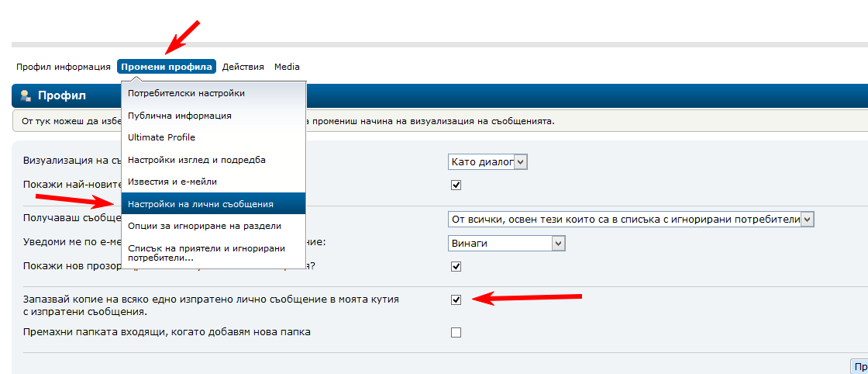Switch to the Media tab

(x=287, y=67)
